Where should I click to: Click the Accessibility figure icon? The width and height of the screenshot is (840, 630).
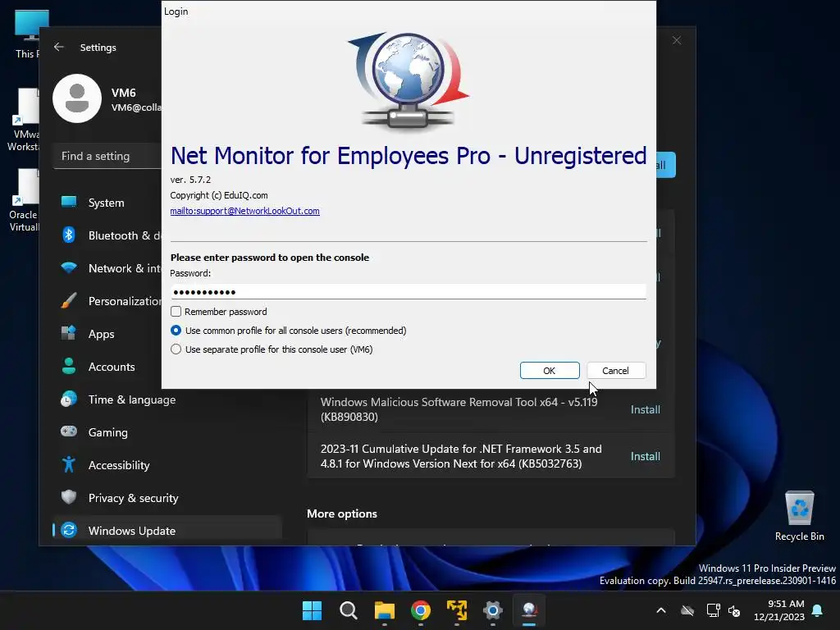pyautogui.click(x=69, y=464)
